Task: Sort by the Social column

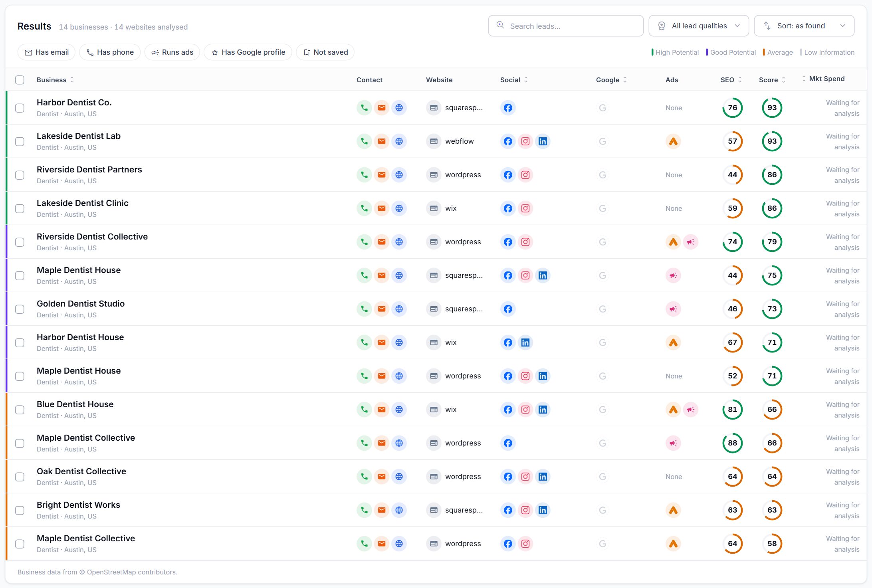Action: pyautogui.click(x=514, y=80)
